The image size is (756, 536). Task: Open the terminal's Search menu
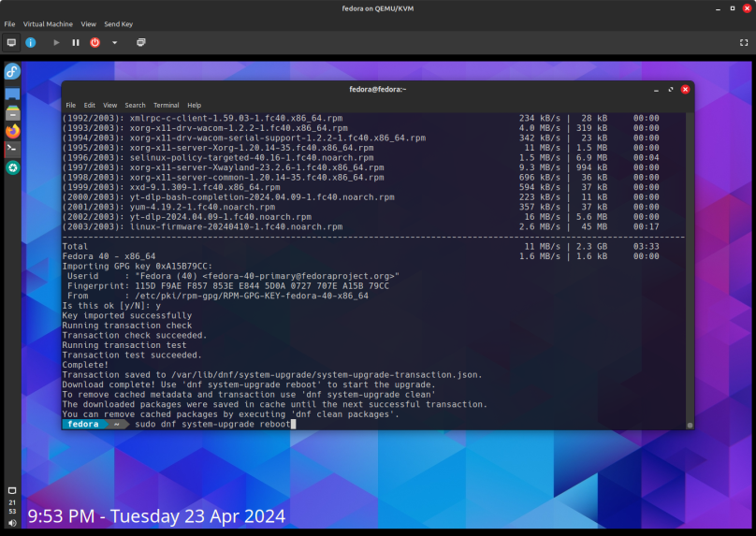click(135, 105)
